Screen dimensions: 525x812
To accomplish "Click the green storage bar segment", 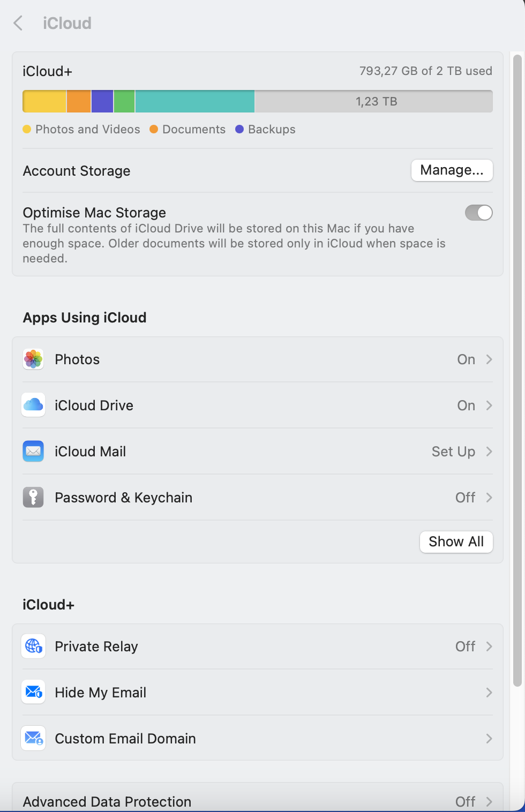I will coord(124,101).
